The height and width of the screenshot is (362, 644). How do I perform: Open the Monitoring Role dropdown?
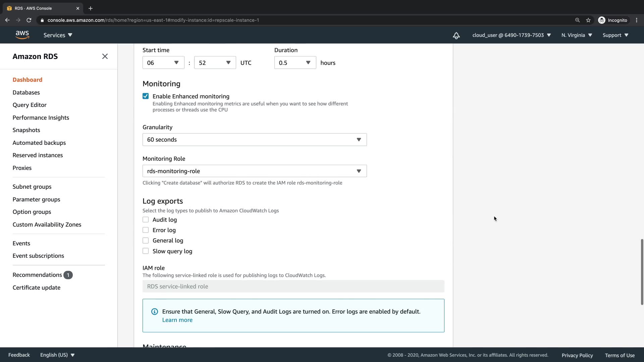click(255, 171)
